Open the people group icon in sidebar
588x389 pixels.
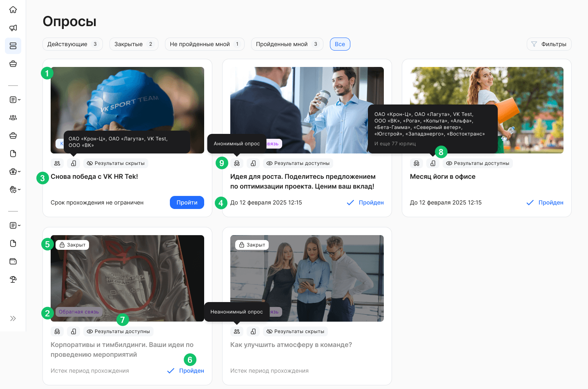pos(13,118)
